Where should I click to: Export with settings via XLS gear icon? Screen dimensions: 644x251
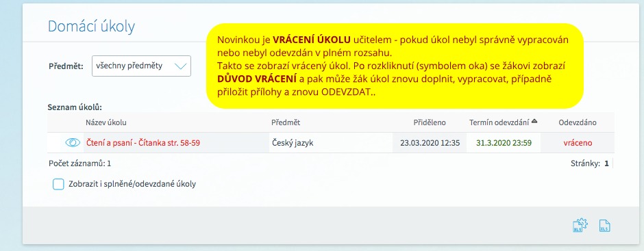(580, 226)
